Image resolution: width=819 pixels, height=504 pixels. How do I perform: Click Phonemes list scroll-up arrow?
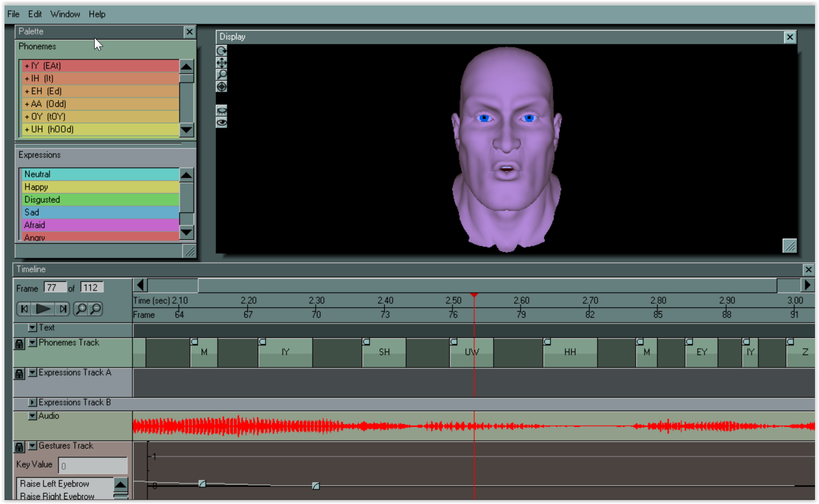186,66
